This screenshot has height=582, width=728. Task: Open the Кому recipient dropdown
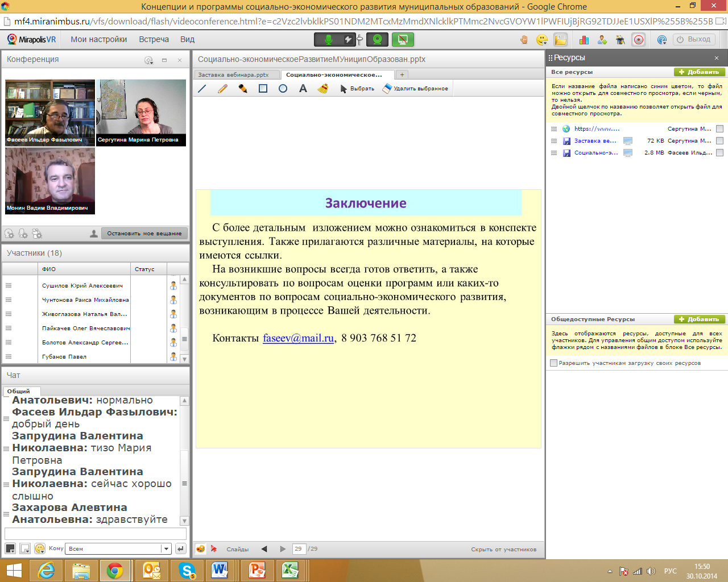click(x=166, y=548)
